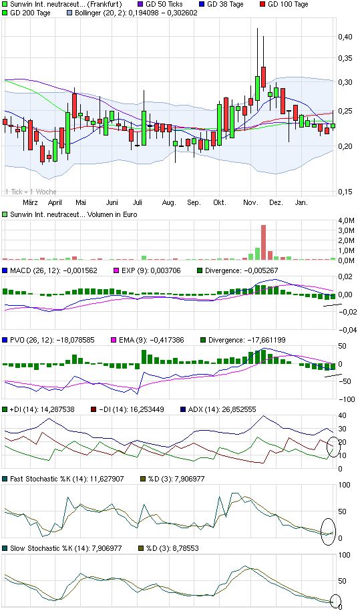Click the Juli month label

(137, 202)
